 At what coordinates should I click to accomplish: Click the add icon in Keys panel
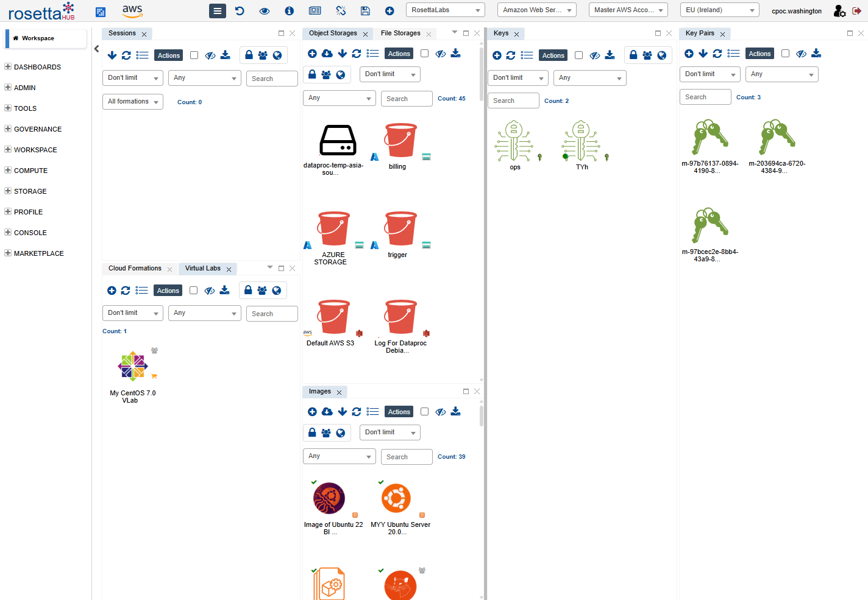tap(497, 55)
